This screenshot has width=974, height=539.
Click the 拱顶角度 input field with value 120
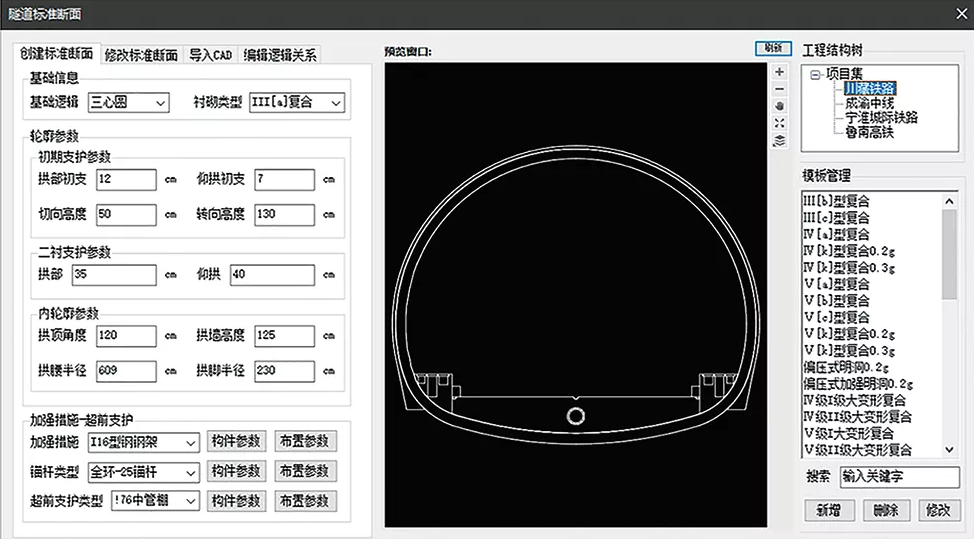126,336
